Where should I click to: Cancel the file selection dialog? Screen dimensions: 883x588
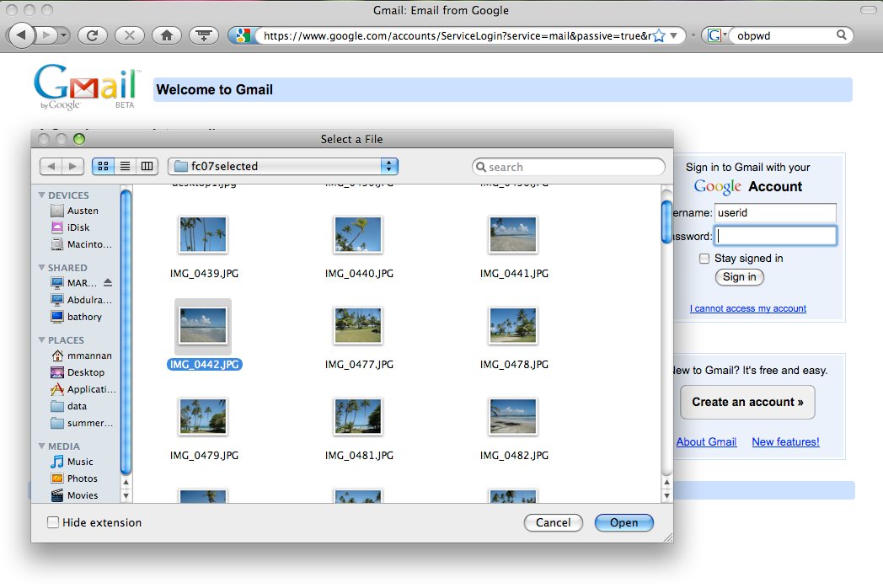pos(553,522)
